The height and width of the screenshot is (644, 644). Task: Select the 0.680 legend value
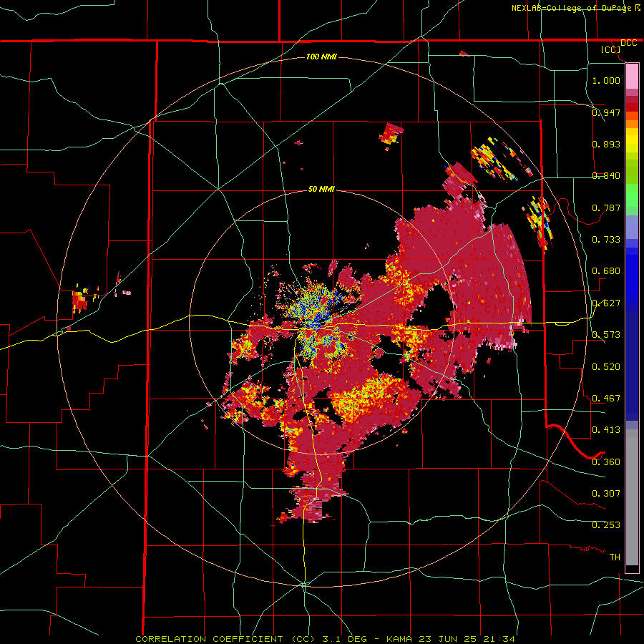click(606, 271)
